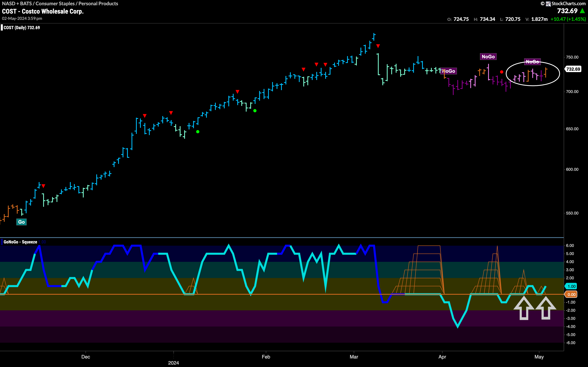
Task: Click the green dot marker in early January
Action: (x=198, y=132)
